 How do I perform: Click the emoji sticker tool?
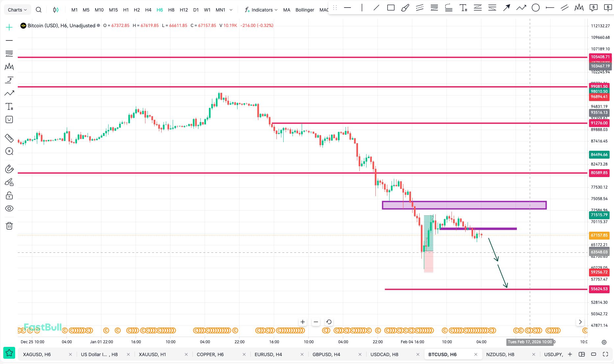click(x=9, y=119)
